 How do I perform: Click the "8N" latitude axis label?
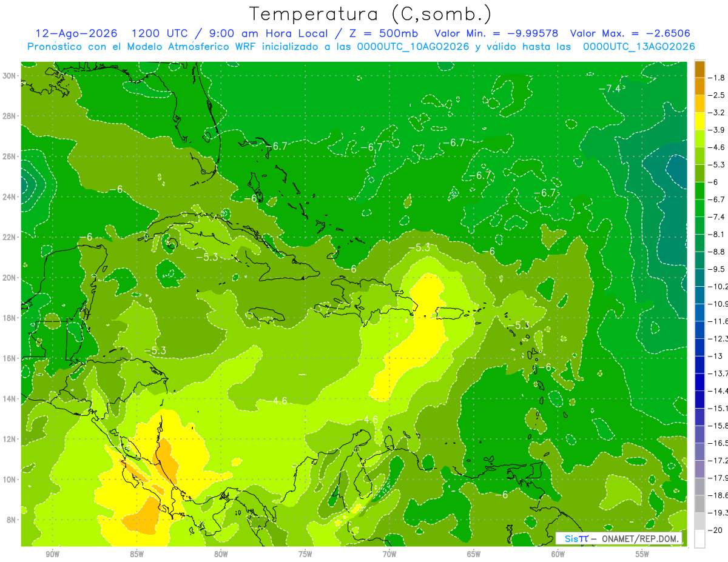tap(12, 520)
